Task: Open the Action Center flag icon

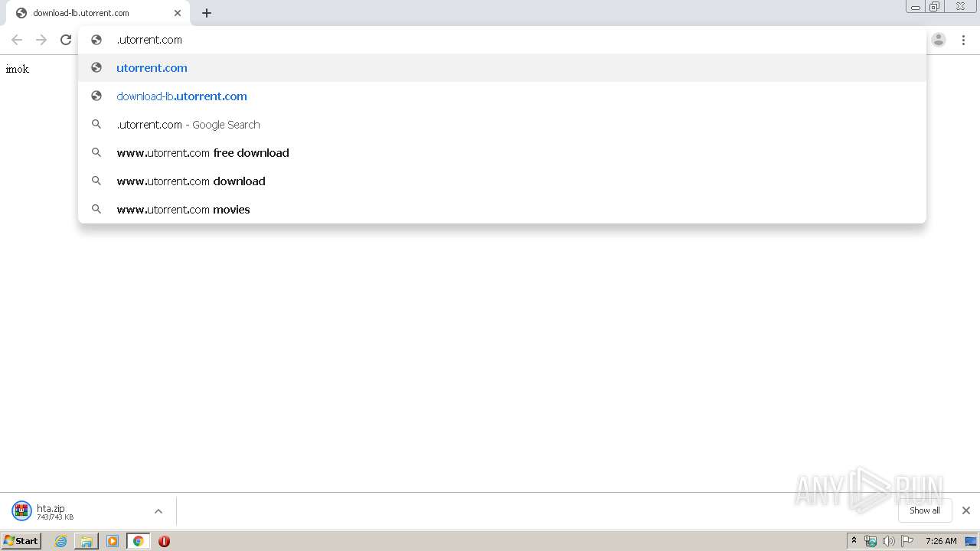Action: [x=907, y=541]
